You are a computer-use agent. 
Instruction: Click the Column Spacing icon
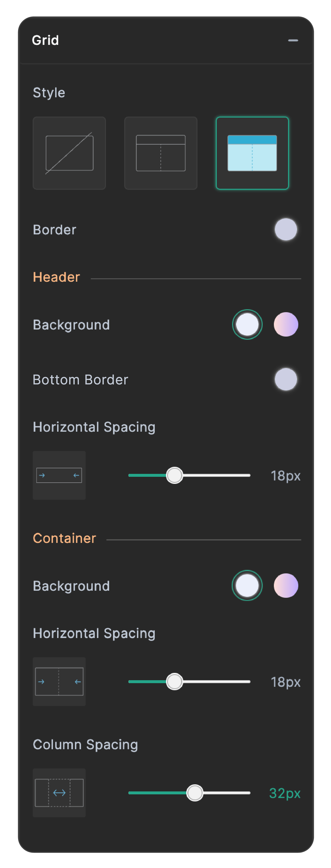(59, 793)
